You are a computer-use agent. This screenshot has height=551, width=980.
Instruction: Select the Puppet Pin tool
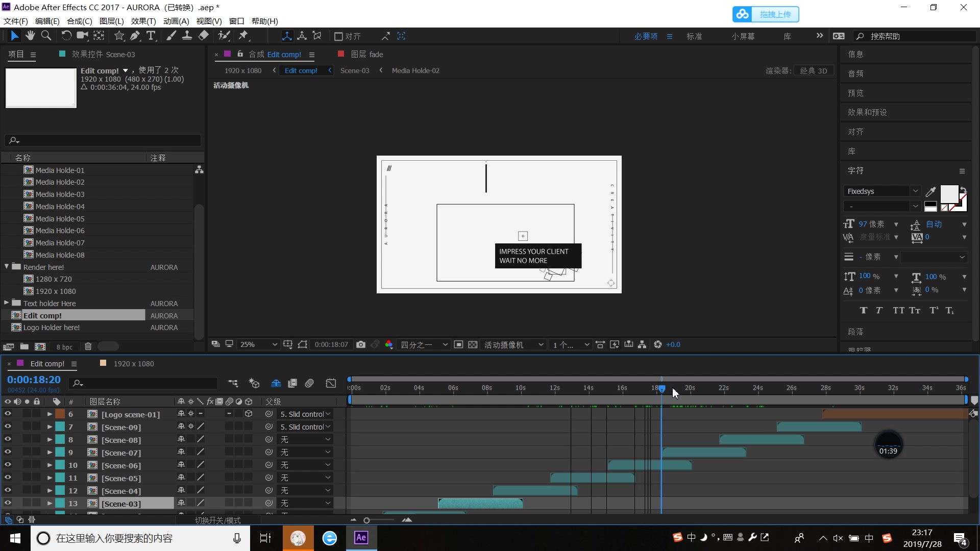[243, 36]
